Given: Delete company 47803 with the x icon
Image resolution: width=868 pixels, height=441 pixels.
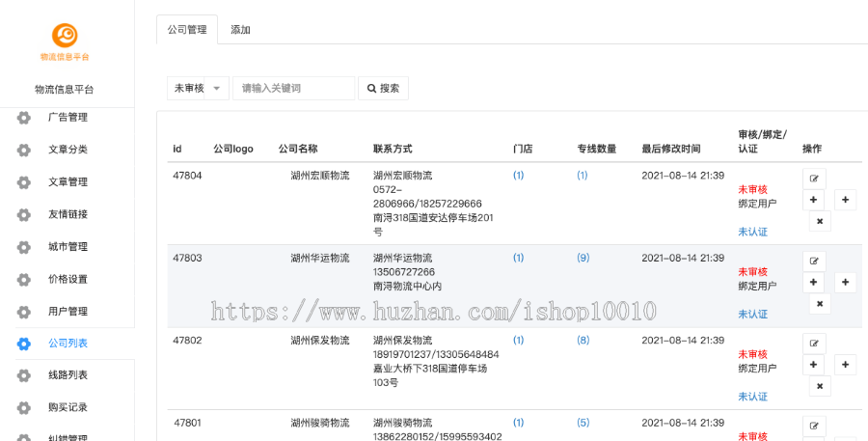Looking at the screenshot, I should coord(820,304).
